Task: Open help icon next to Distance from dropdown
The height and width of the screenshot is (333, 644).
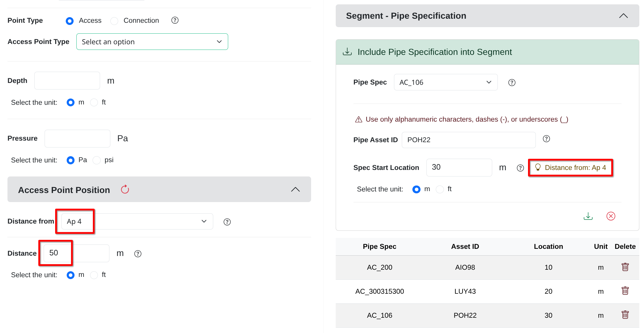Action: (x=227, y=222)
